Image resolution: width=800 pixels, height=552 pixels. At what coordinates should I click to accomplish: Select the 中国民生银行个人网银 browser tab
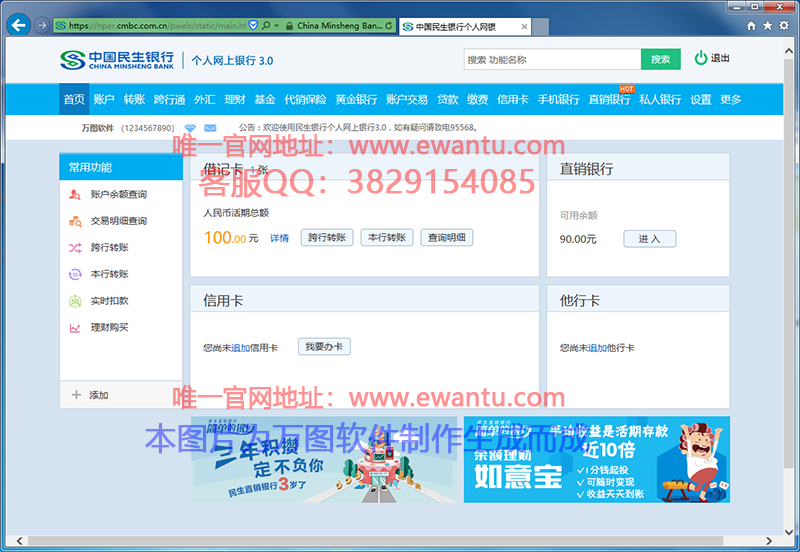tap(465, 27)
